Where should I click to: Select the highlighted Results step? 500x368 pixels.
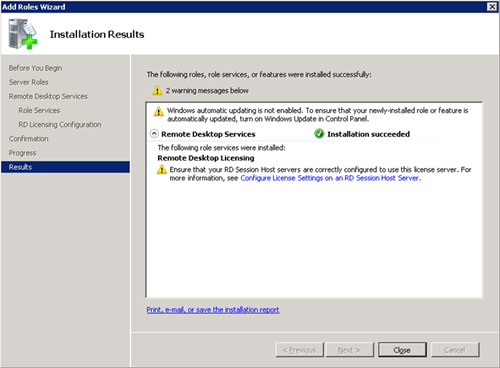(x=65, y=167)
